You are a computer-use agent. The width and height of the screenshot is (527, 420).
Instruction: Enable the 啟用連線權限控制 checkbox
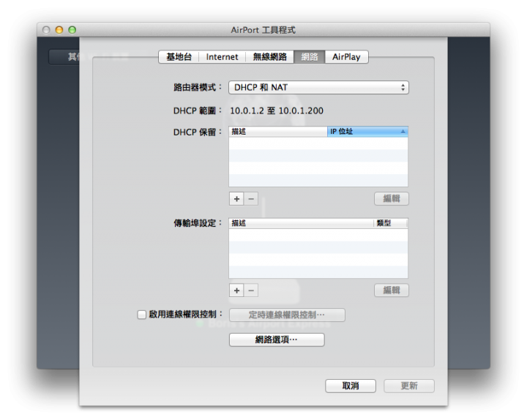[x=142, y=315]
